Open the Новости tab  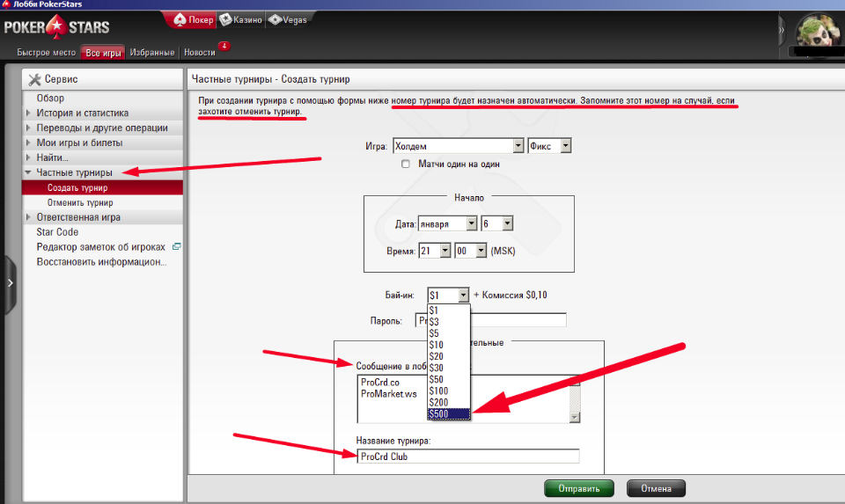(200, 53)
